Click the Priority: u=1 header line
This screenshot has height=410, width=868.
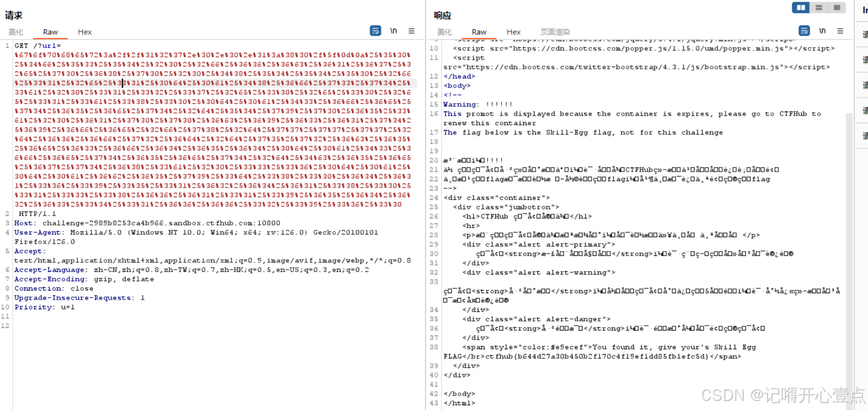click(x=45, y=307)
